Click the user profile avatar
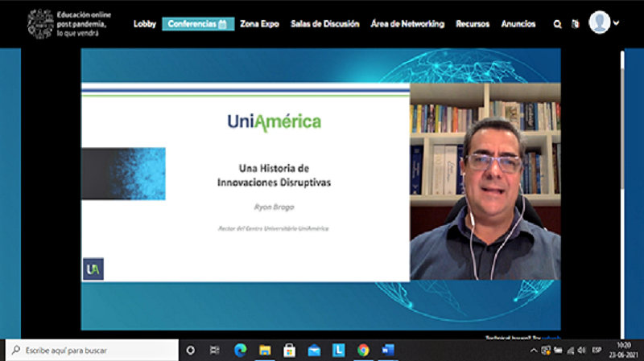Viewport: 644px width, 361px height. tap(599, 23)
